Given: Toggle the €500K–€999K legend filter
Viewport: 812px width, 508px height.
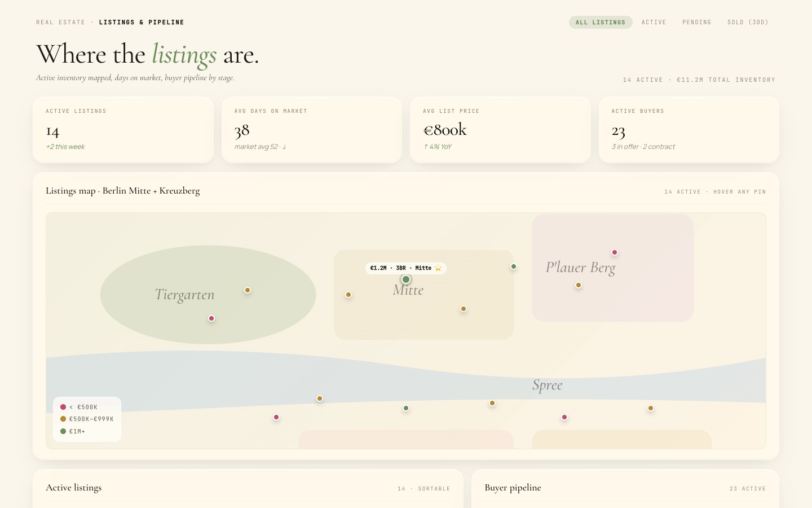Looking at the screenshot, I should (x=87, y=419).
